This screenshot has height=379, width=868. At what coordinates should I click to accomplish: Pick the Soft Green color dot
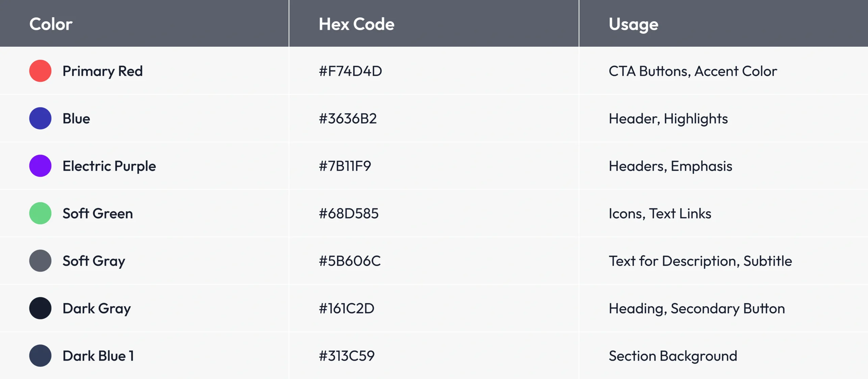(40, 213)
